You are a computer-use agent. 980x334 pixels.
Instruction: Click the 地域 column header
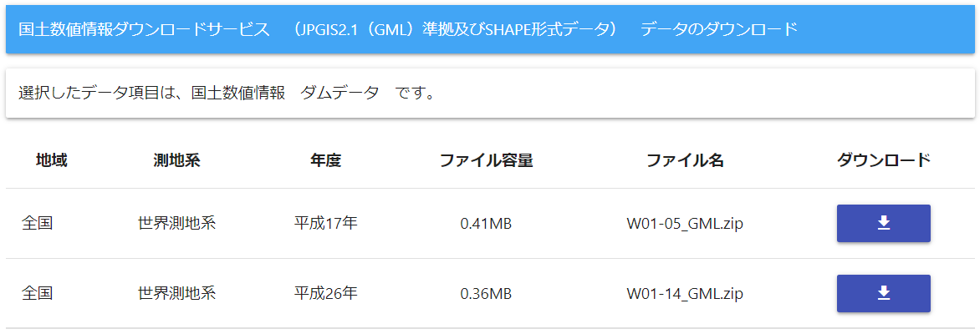(x=52, y=160)
